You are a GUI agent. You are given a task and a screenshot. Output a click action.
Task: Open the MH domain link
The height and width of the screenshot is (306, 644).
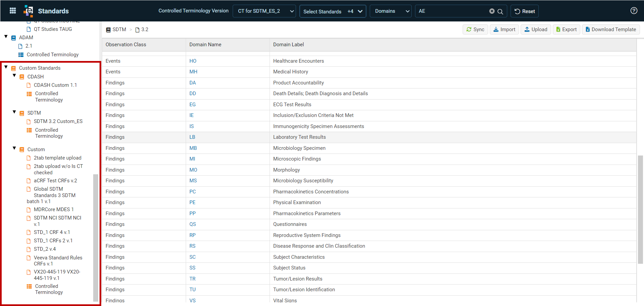click(193, 72)
